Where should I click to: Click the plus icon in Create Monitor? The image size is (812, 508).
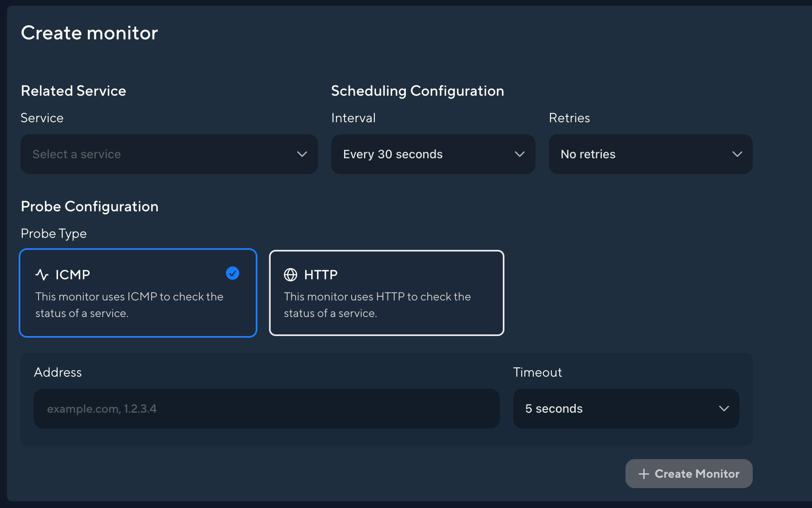(x=644, y=474)
